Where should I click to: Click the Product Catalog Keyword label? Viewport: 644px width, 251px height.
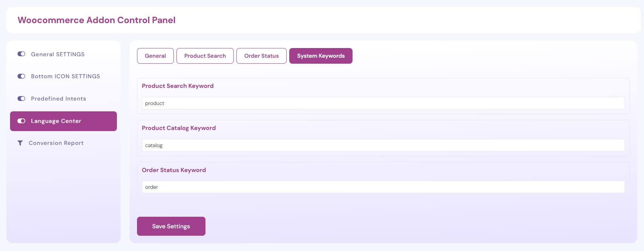(179, 128)
